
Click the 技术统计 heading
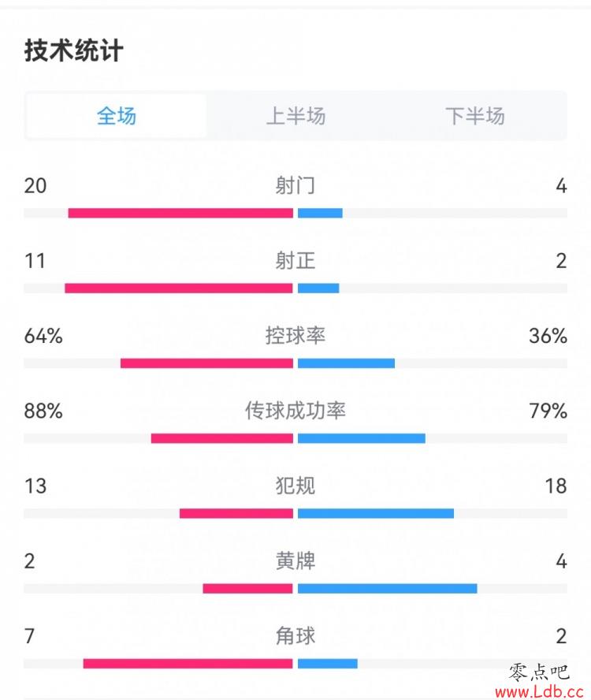(73, 50)
